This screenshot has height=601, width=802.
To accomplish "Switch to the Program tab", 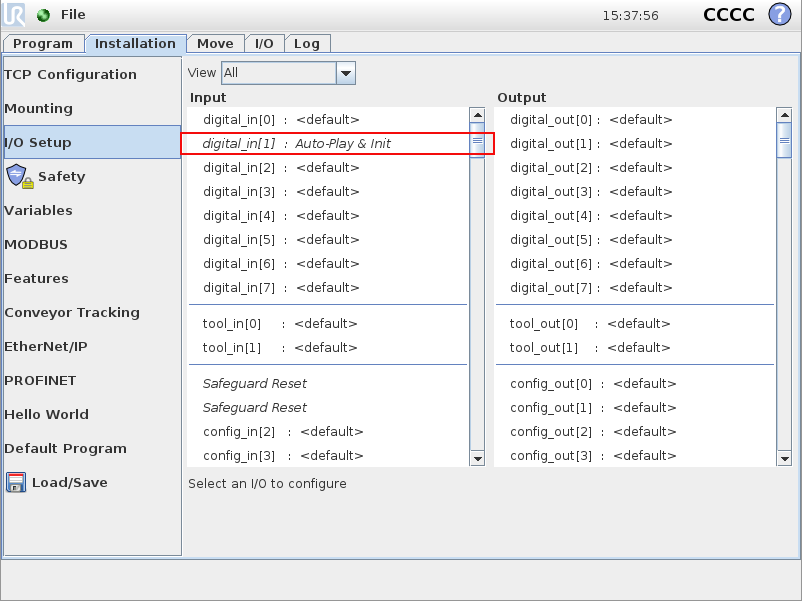I will (43, 43).
